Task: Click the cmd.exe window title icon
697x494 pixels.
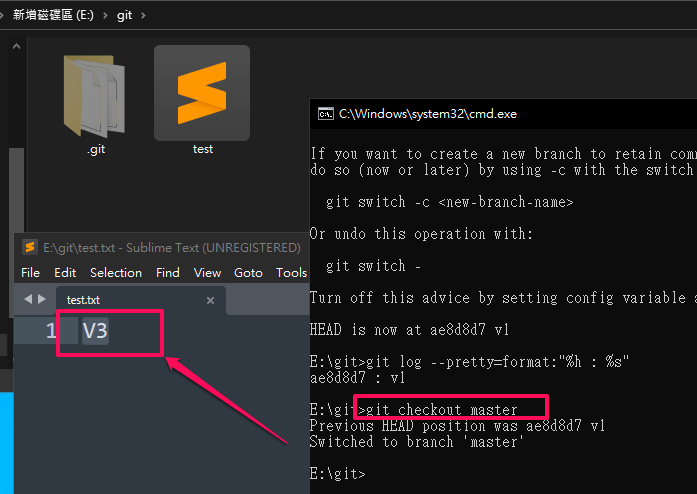Action: [x=325, y=114]
